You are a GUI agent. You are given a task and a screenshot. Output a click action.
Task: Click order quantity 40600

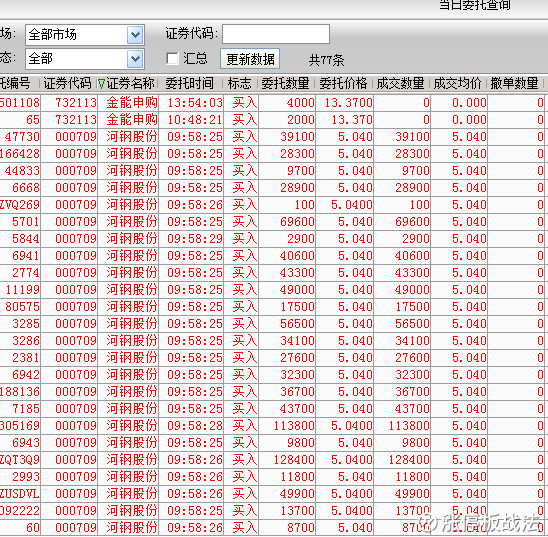[x=297, y=256]
